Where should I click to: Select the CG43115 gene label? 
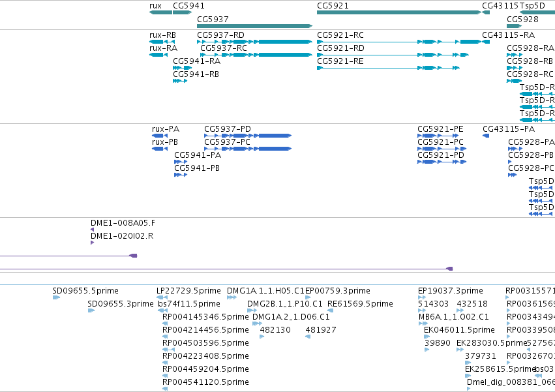click(500, 6)
